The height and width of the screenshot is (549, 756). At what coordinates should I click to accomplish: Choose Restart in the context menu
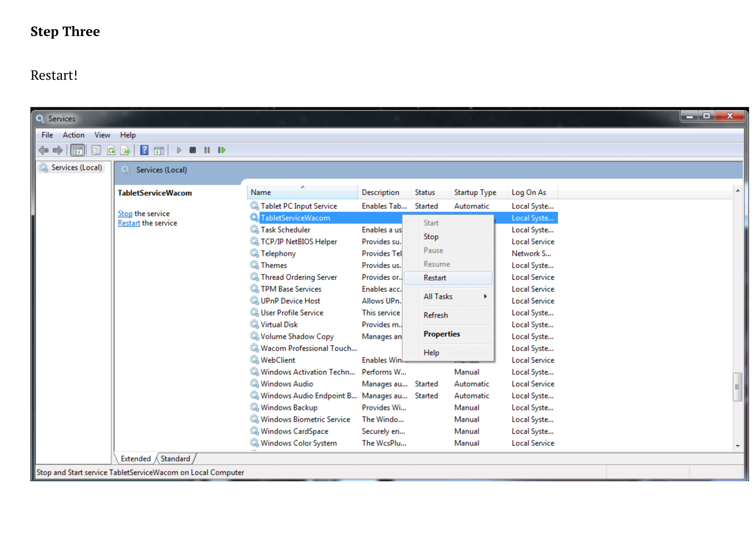coord(435,278)
